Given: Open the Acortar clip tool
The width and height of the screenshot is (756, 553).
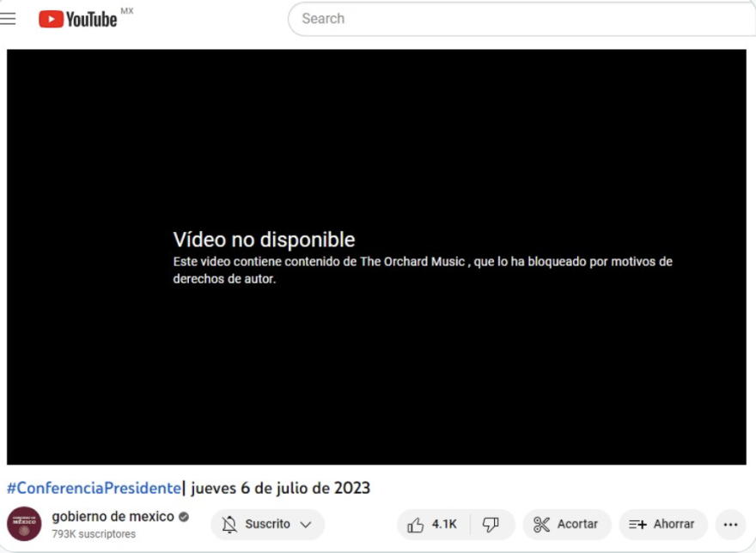Looking at the screenshot, I should click(565, 524).
